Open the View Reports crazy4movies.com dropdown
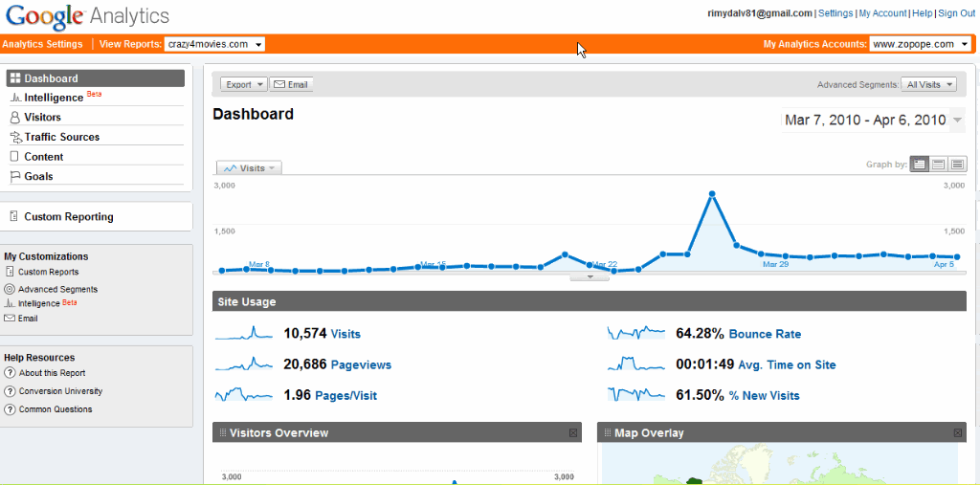Screen dimensions: 980x485 pos(214,44)
